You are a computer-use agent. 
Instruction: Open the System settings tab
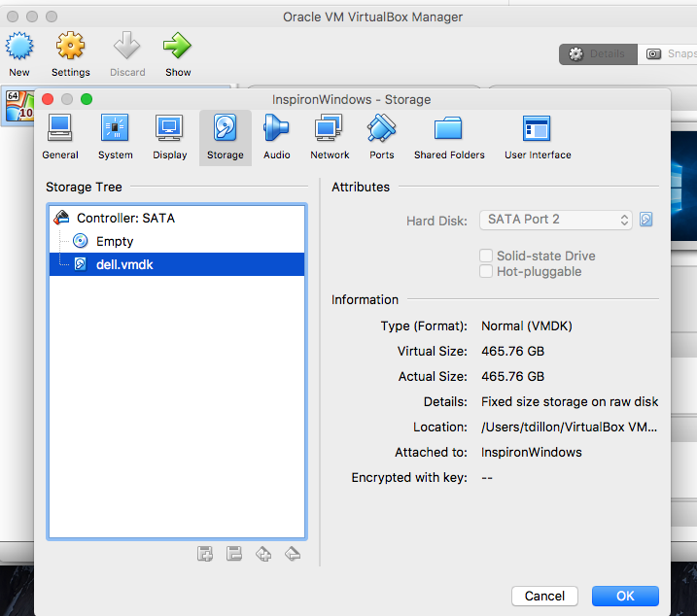(x=115, y=137)
